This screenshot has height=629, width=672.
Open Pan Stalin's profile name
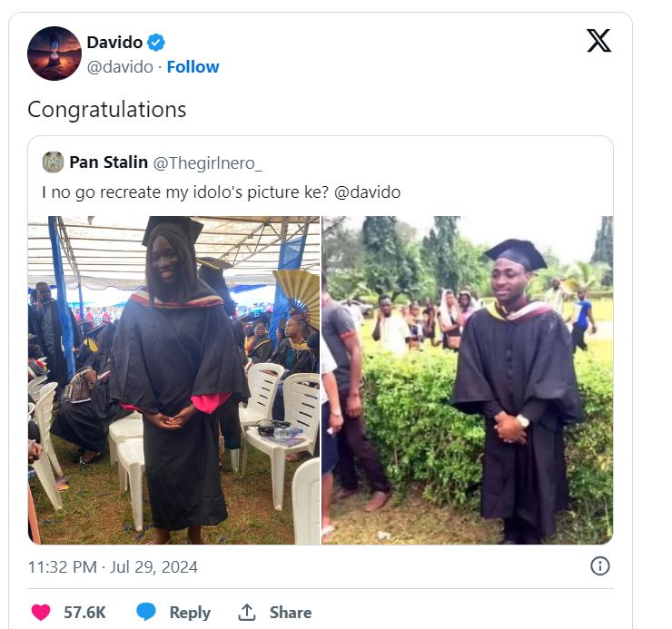click(108, 162)
